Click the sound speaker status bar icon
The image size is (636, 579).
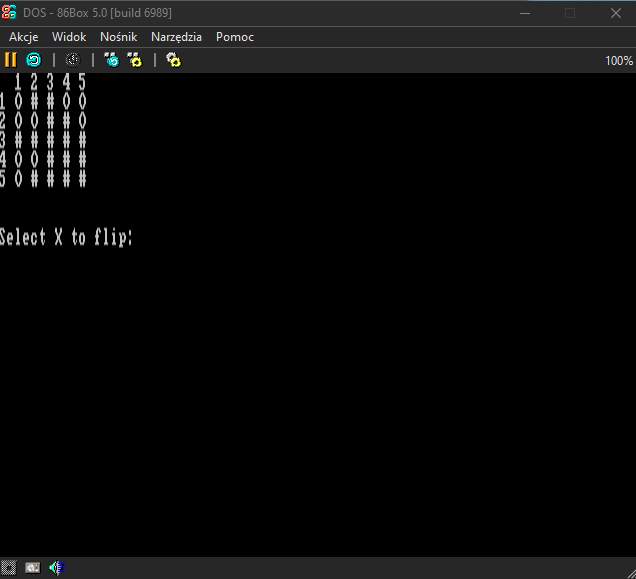(57, 567)
